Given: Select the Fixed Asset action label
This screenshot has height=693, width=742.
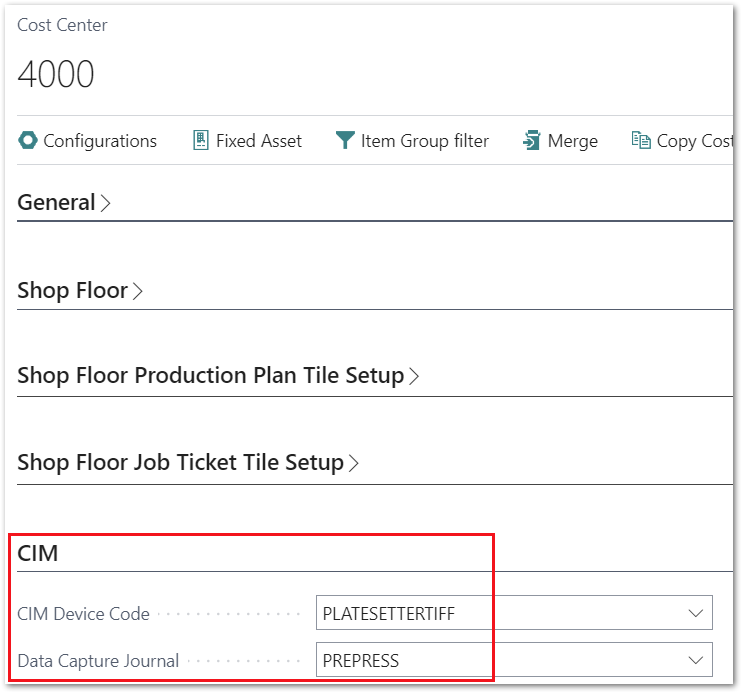Looking at the screenshot, I should pyautogui.click(x=259, y=141).
